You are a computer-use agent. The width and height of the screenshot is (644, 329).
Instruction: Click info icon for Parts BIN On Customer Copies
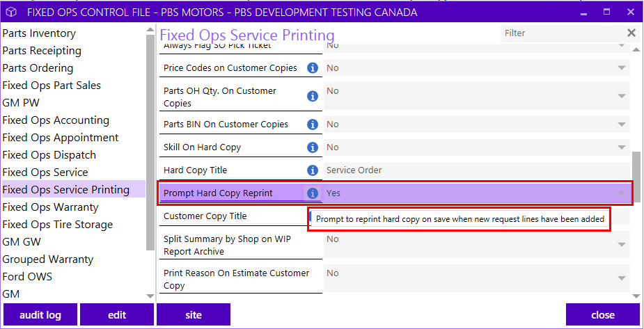(313, 125)
